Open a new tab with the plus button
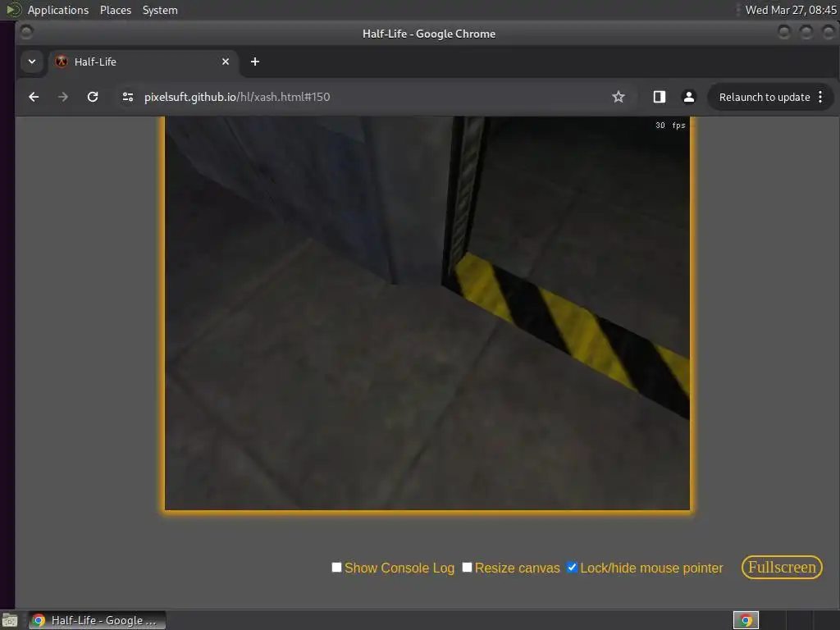This screenshot has height=630, width=840. pos(255,62)
